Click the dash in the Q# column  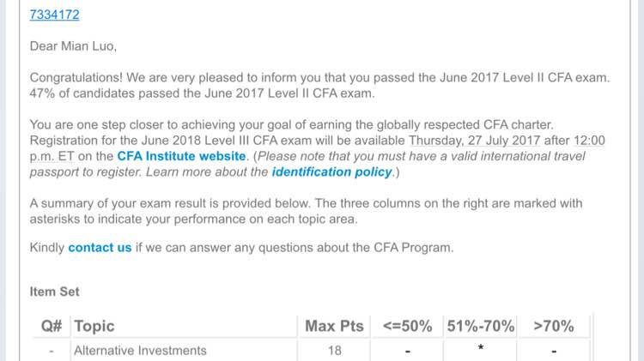pyautogui.click(x=52, y=351)
